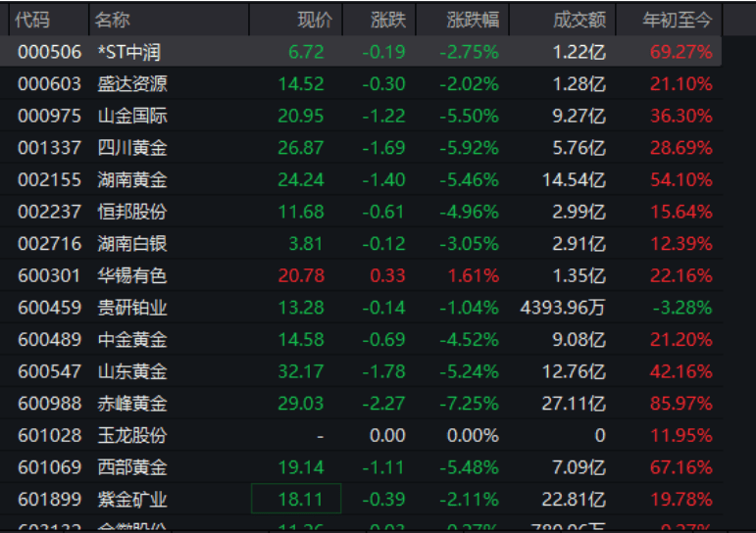
Task: Click the 名称 column header
Action: 114,20
